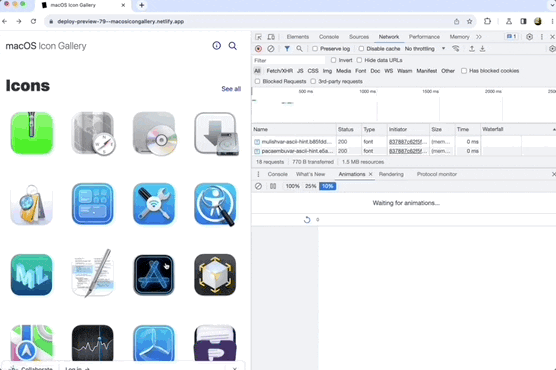The image size is (556, 370).
Task: Open the extensions puzzle icon
Action: 487,21
